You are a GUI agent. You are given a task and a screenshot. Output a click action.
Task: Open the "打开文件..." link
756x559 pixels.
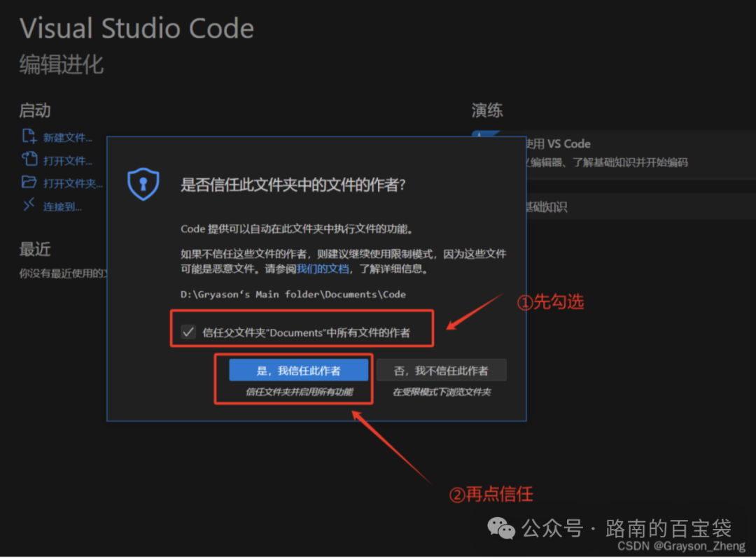(x=67, y=161)
